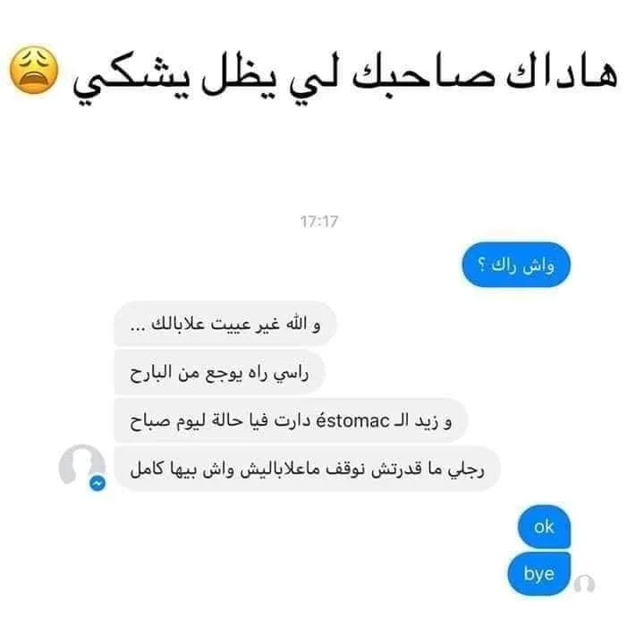Click the small seen-receipt avatar beside bye
The width and height of the screenshot is (644, 644).
click(584, 583)
